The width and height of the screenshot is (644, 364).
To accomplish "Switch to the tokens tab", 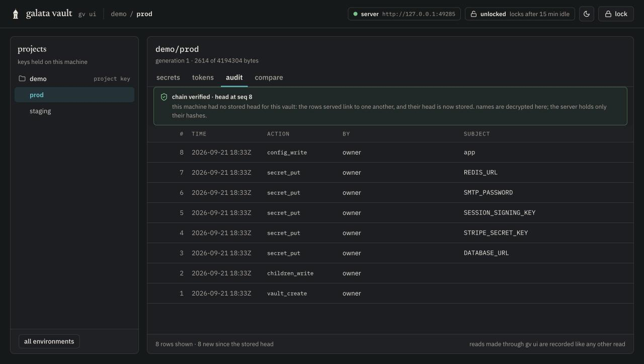I will click(203, 78).
